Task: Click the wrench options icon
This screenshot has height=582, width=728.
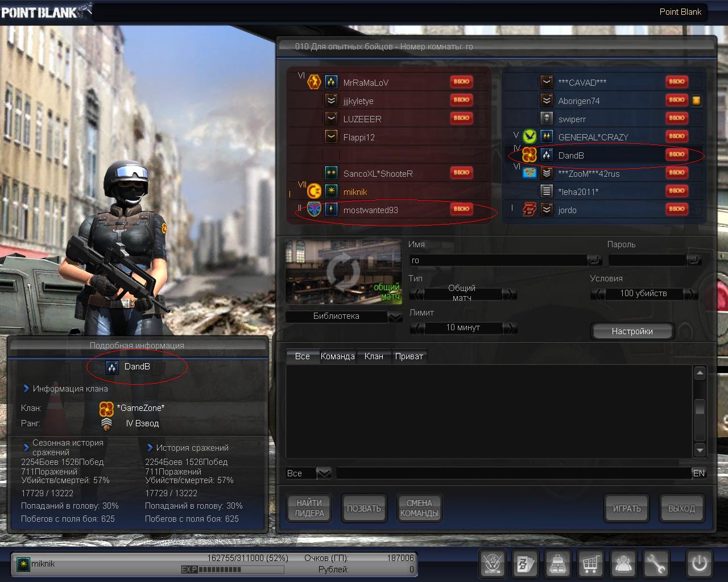Action: pyautogui.click(x=656, y=564)
